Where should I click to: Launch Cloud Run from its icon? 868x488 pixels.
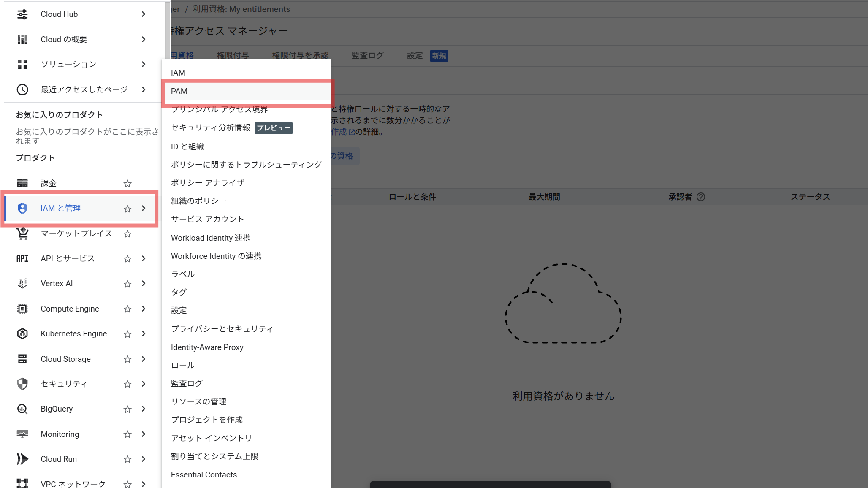point(22,459)
